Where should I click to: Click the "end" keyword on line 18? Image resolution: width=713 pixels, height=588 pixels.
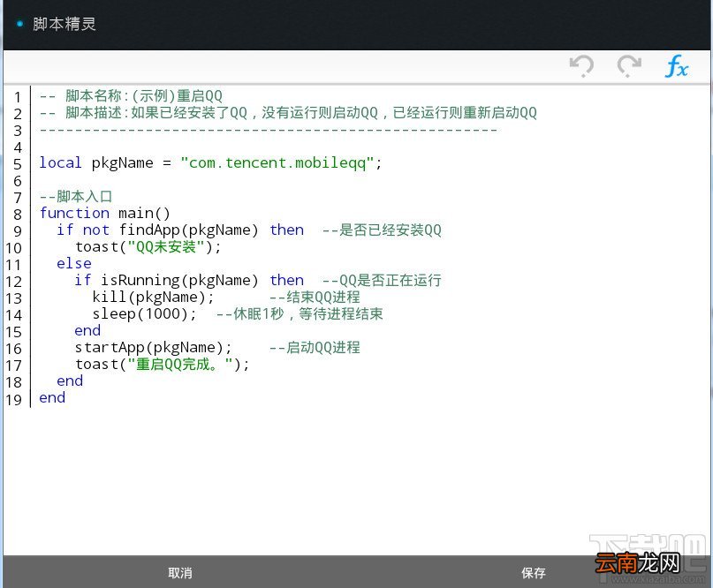[x=70, y=381]
